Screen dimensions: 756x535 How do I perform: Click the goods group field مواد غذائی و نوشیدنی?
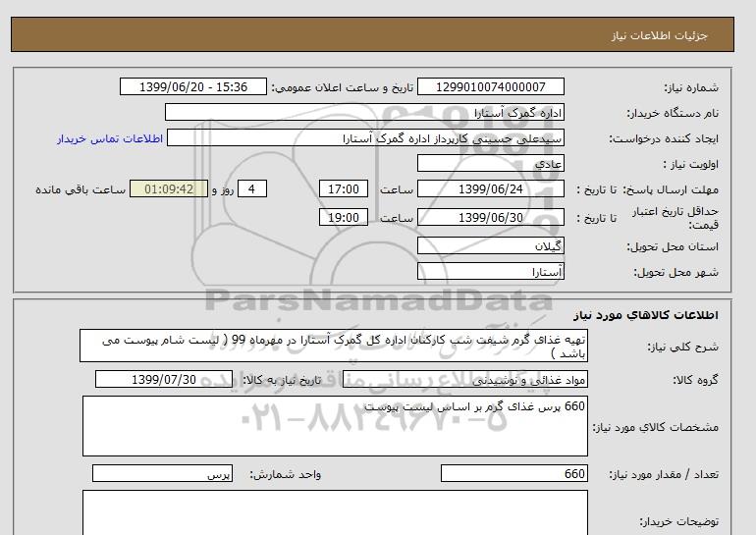pos(464,379)
